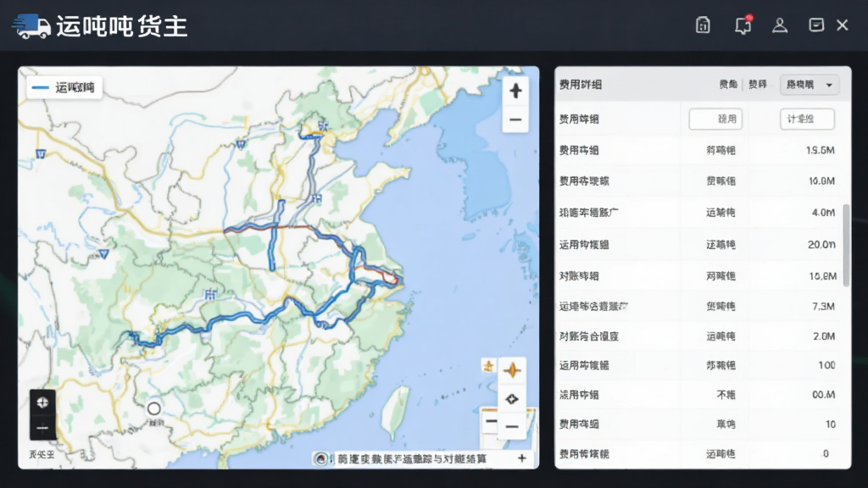
Task: Click the blue truck logo
Action: (x=31, y=26)
